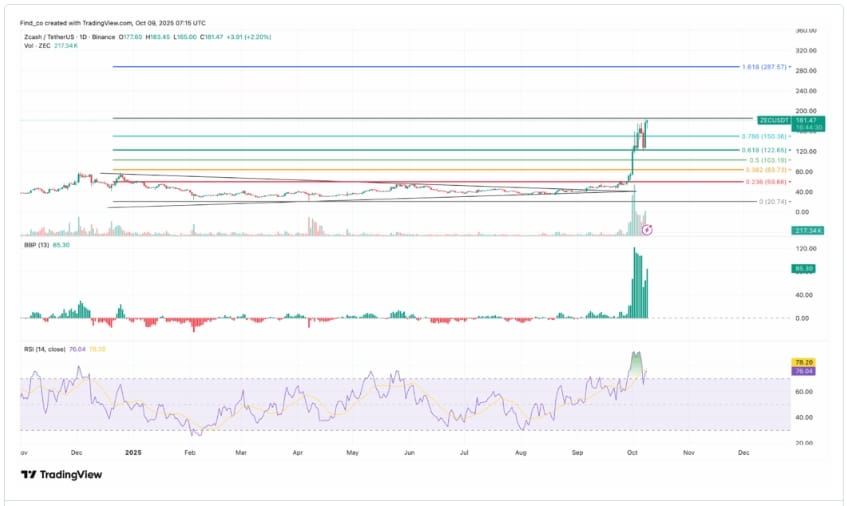This screenshot has height=506, width=847.
Task: Click the 0.382 orange Fibonacci level label
Action: (765, 170)
